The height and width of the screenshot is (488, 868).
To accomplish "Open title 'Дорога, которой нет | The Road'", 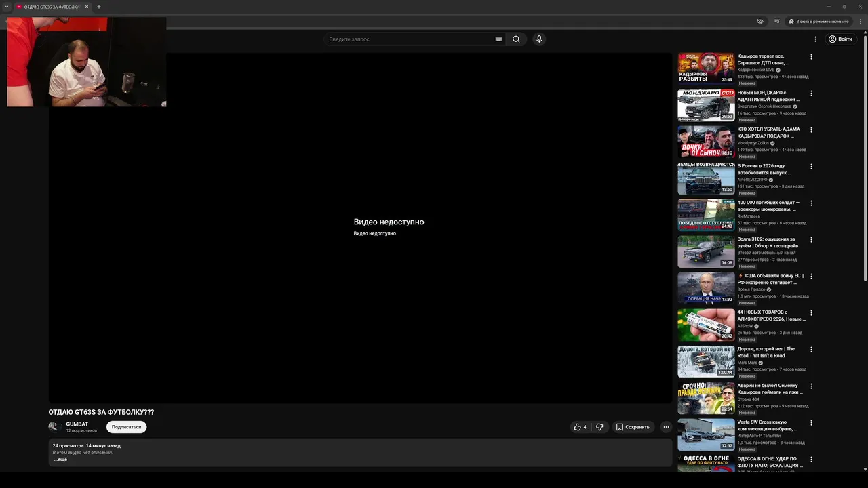I will tap(766, 352).
